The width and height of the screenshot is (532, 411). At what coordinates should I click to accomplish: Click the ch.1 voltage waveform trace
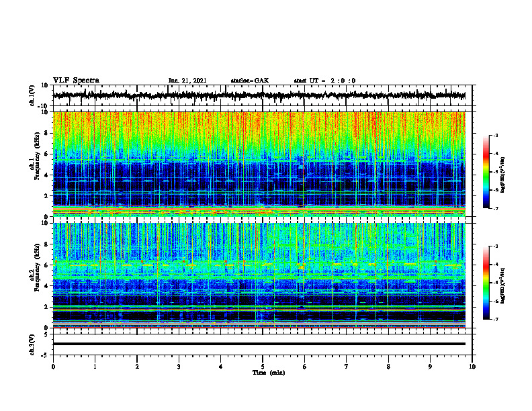pos(259,95)
